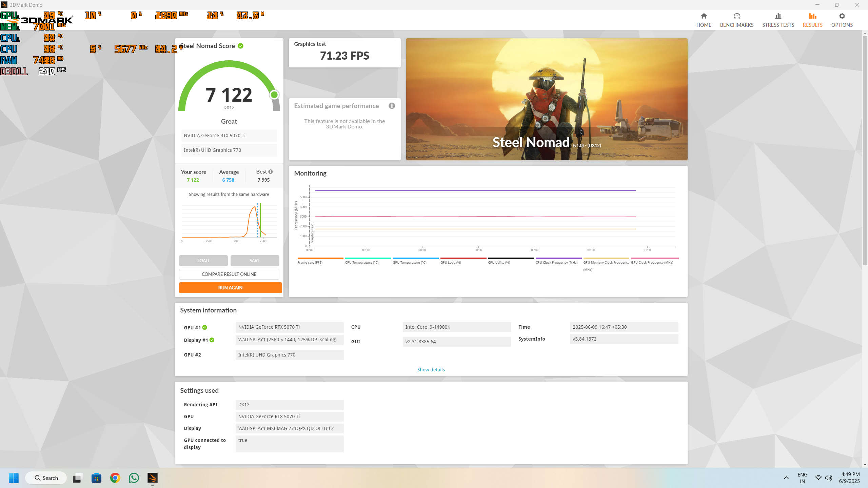This screenshot has width=868, height=488.
Task: Click the score distribution chart
Action: 229,222
